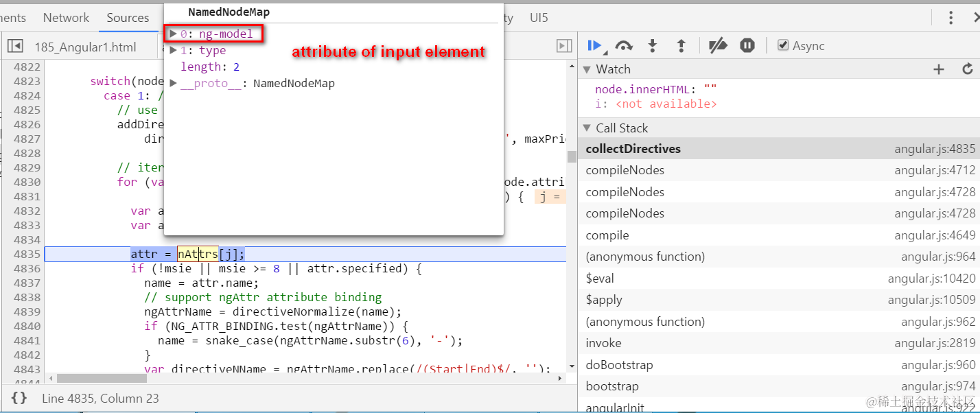Select compileNodes frame at angular.js:4712
Image resolution: width=980 pixels, height=413 pixels.
click(x=780, y=170)
